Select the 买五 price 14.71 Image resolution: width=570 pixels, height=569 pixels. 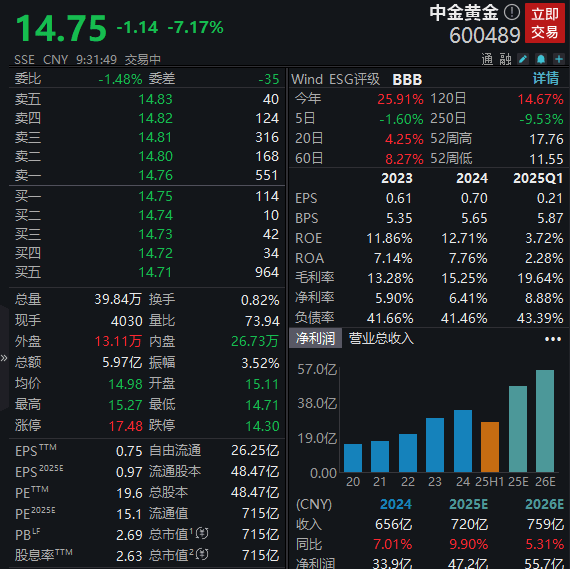coord(155,272)
